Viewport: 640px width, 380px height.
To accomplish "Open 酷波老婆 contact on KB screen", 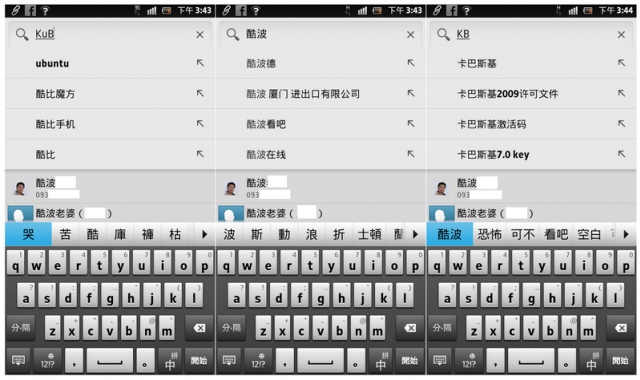I will click(x=531, y=213).
